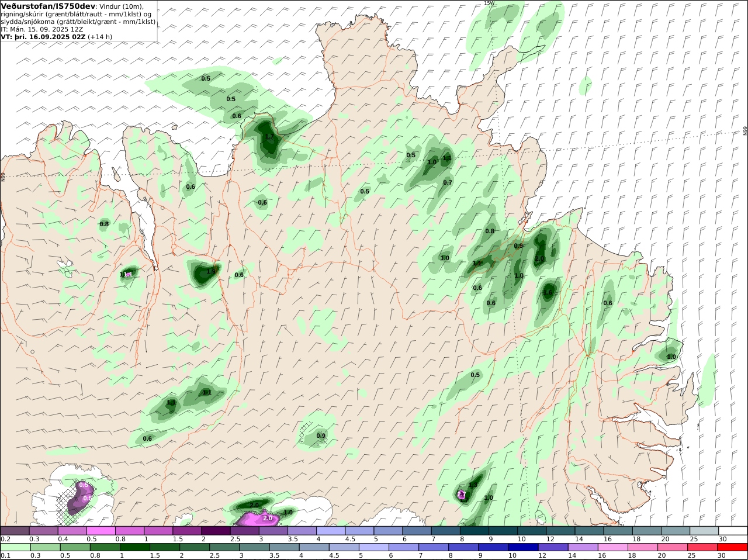Click the "1.3" rain value on the map
The height and width of the screenshot is (560, 748).
[473, 485]
